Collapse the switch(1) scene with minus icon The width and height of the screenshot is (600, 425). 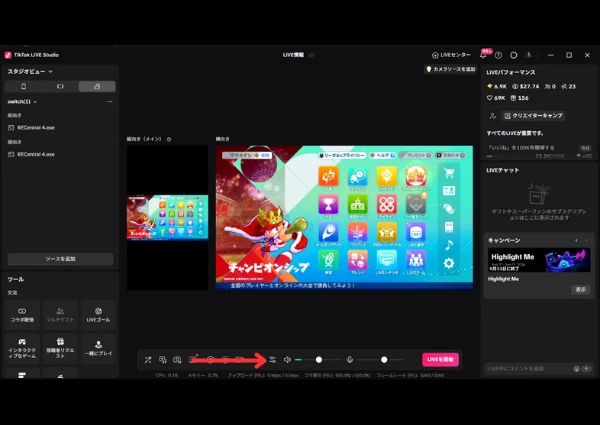(110, 102)
